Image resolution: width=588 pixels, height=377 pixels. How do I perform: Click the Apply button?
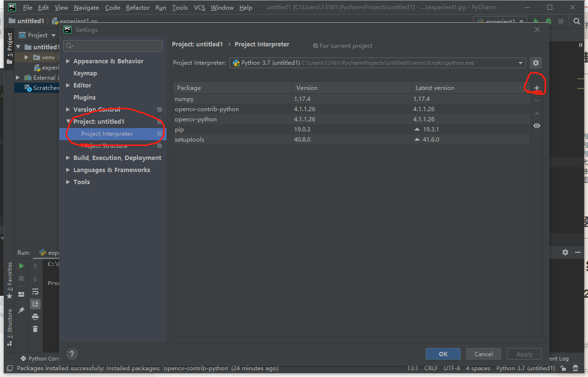[524, 354]
